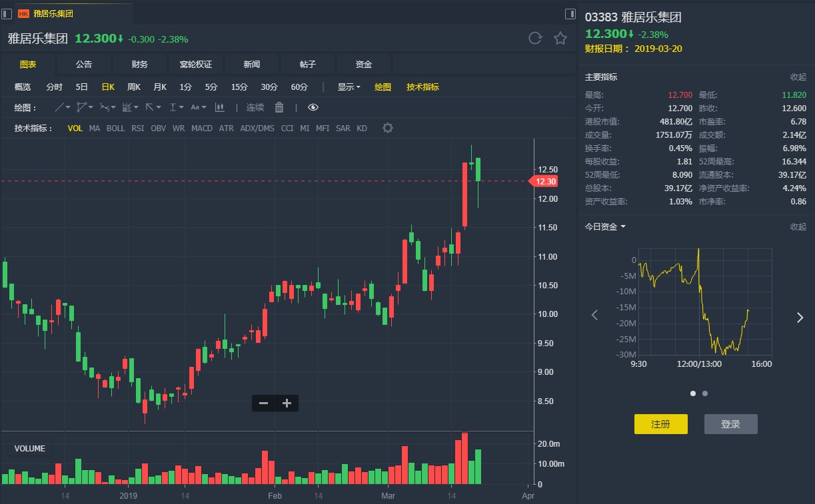Viewport: 815px width, 504px height.
Task: Show next chart in 今日资金 panel
Action: coord(800,318)
